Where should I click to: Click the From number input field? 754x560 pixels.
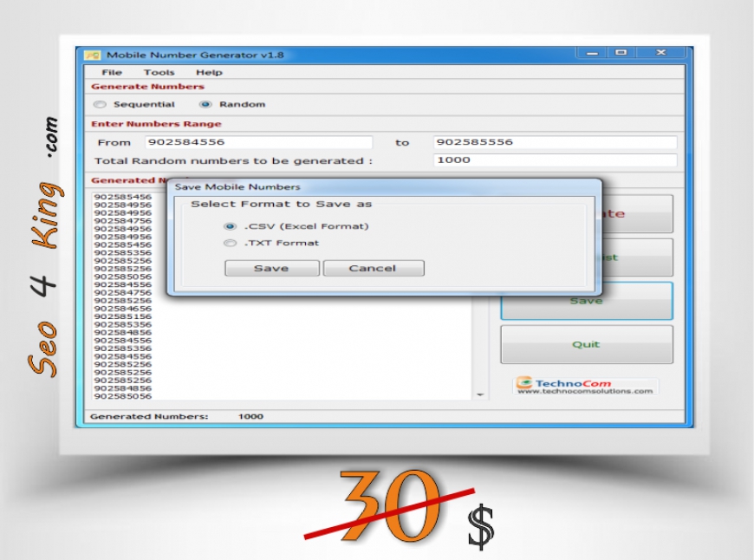(259, 142)
